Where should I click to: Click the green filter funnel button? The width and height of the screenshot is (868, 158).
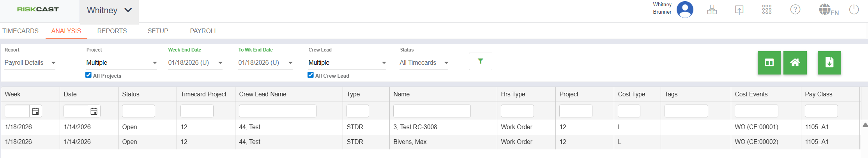click(480, 61)
